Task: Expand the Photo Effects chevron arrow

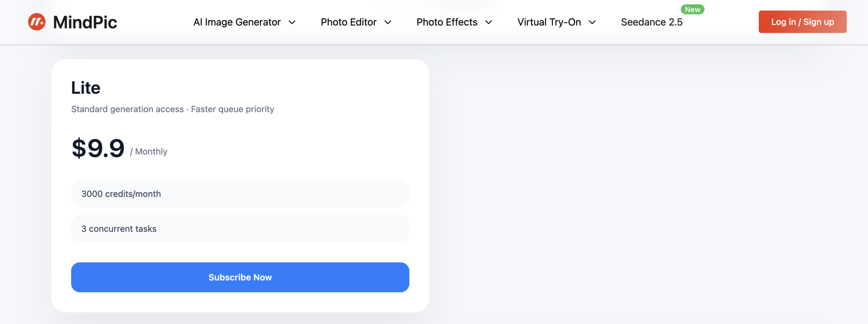Action: tap(489, 22)
